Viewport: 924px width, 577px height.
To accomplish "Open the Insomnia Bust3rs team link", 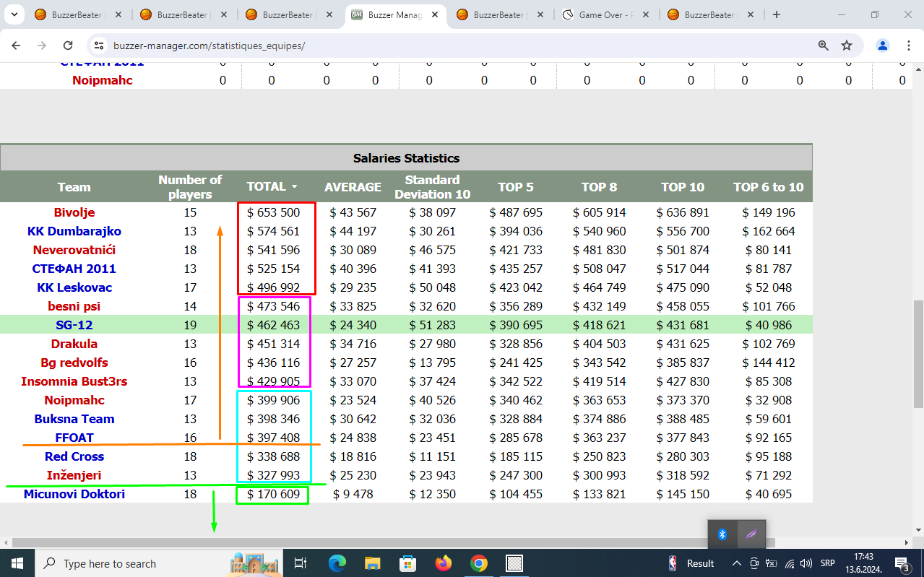I will [x=74, y=381].
